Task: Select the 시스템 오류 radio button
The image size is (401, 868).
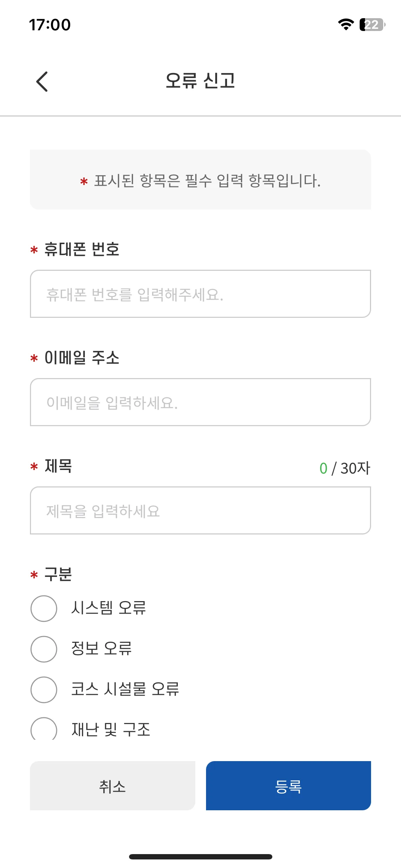Action: pos(44,609)
